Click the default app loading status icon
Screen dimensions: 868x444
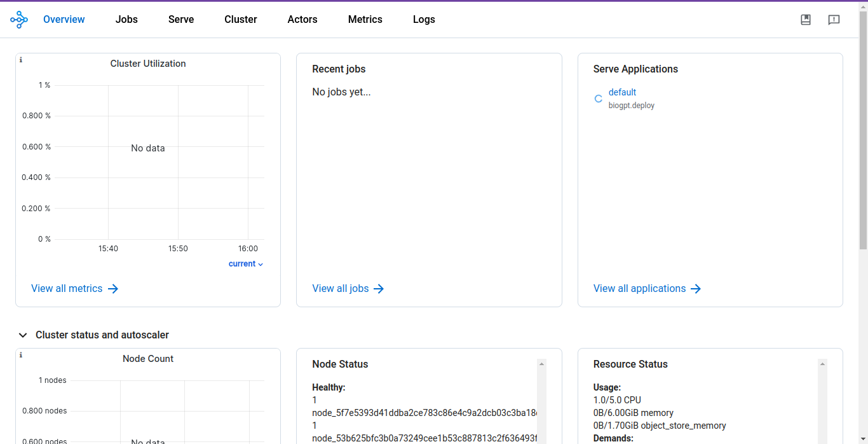click(x=598, y=99)
